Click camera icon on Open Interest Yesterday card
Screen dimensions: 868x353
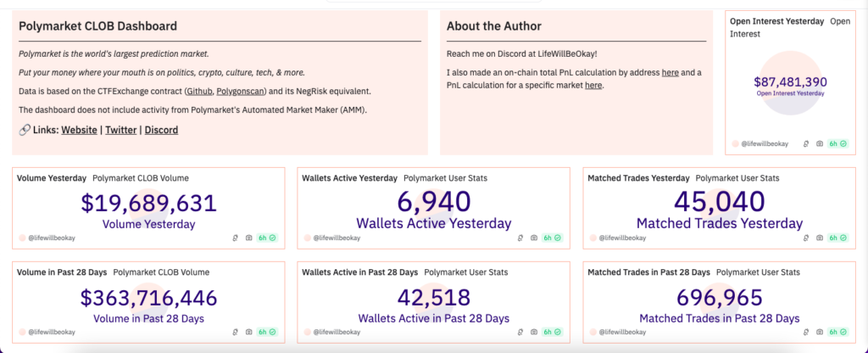pyautogui.click(x=819, y=144)
